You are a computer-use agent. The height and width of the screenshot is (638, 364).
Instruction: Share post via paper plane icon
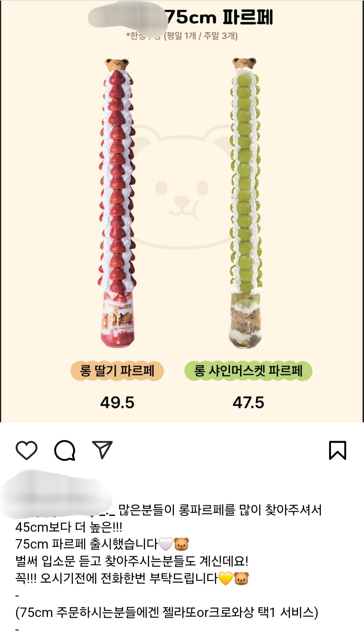coord(102,450)
